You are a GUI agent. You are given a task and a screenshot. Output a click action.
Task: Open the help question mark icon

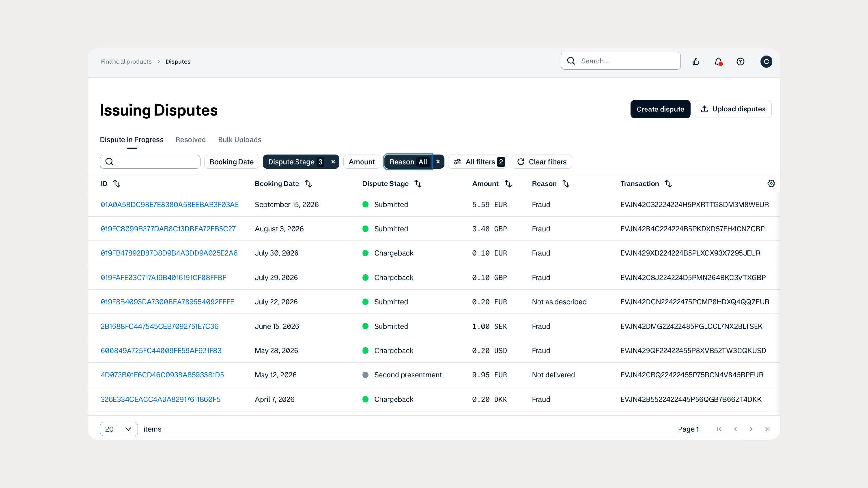tap(740, 61)
